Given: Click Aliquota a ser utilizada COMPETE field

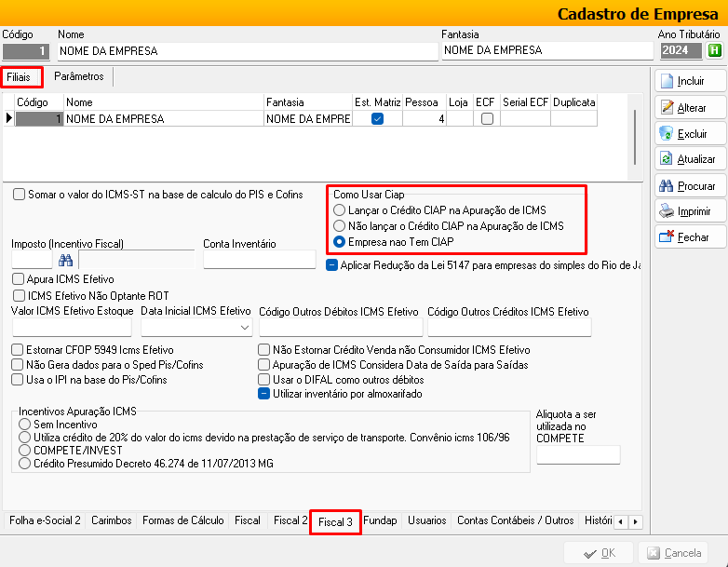Looking at the screenshot, I should 578,454.
